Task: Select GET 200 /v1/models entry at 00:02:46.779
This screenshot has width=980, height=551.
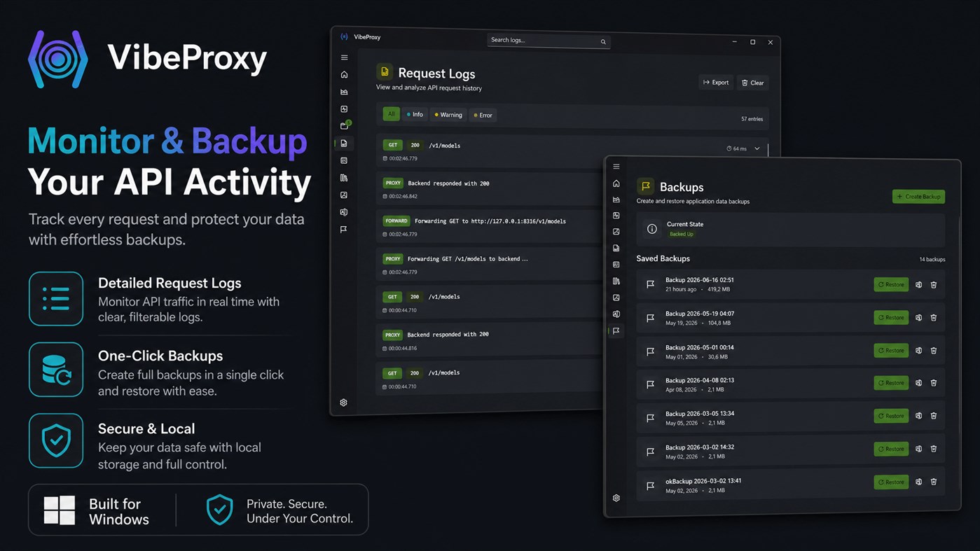Action: (x=572, y=151)
